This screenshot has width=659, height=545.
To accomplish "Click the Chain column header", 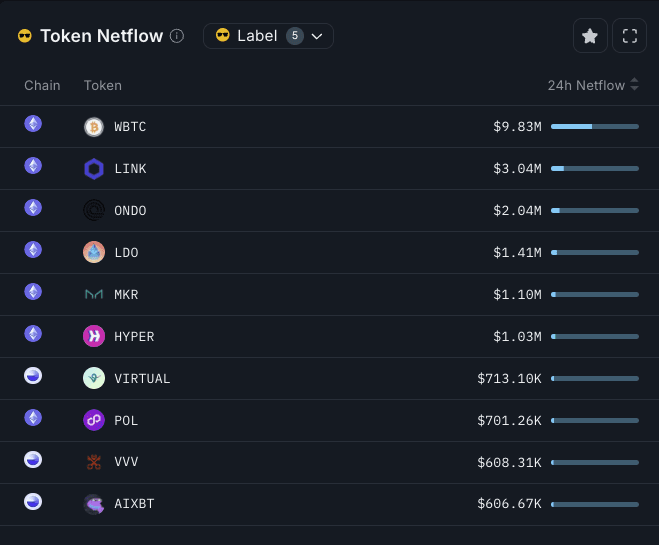I will point(42,86).
